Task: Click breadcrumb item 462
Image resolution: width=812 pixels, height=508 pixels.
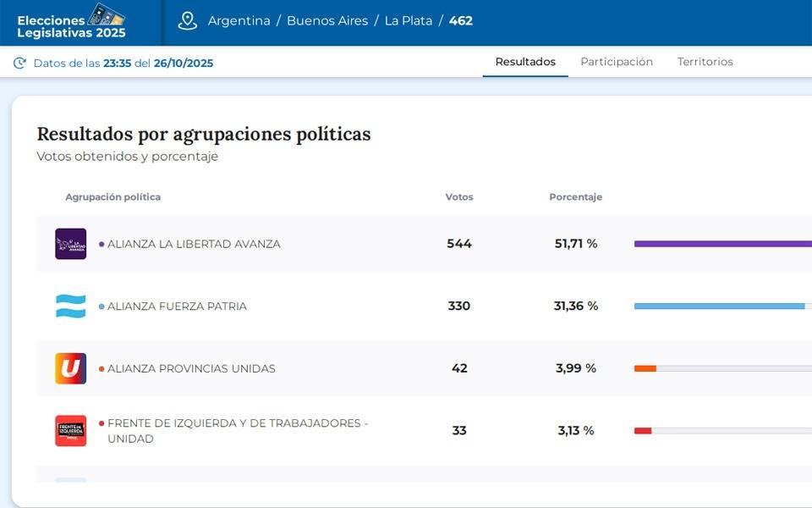Action: pyautogui.click(x=461, y=21)
